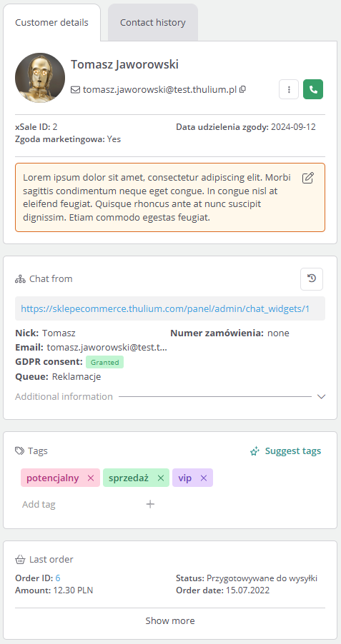Click the plus icon to add tag

[x=151, y=504]
